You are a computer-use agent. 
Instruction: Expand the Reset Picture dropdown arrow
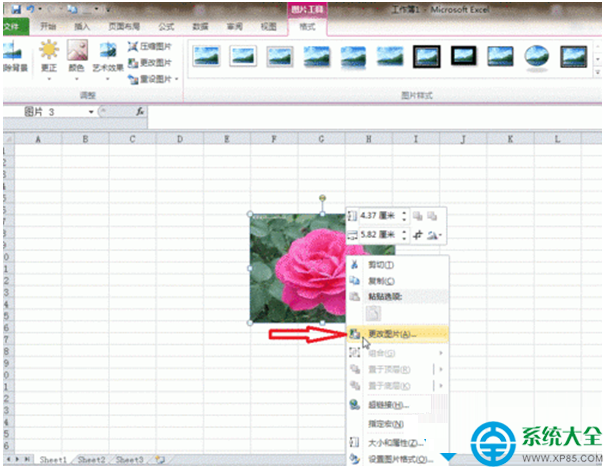coord(177,79)
